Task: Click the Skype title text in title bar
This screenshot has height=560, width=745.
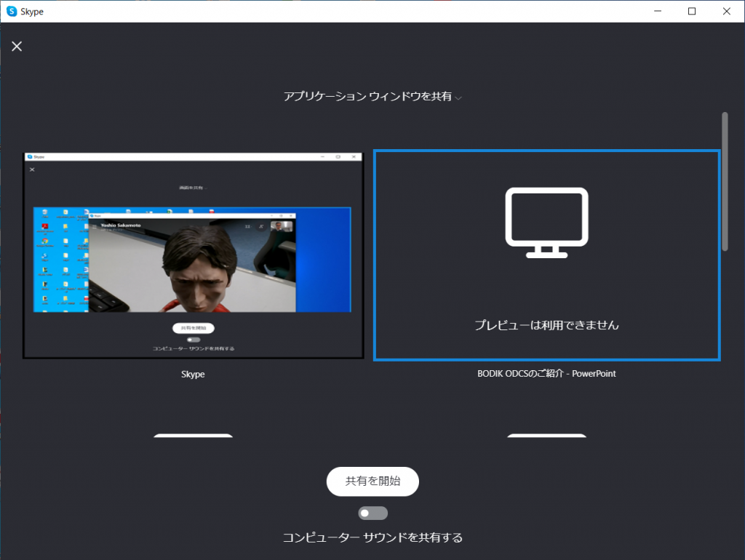Action: 33,11
